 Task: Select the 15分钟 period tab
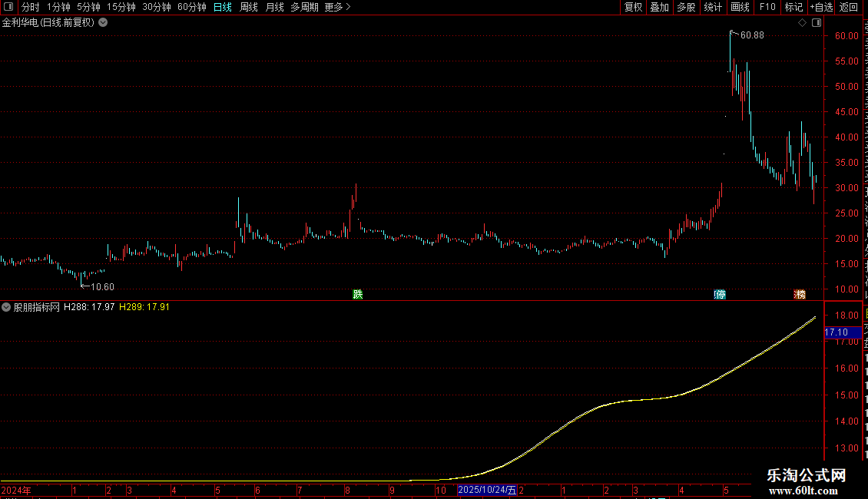click(121, 7)
